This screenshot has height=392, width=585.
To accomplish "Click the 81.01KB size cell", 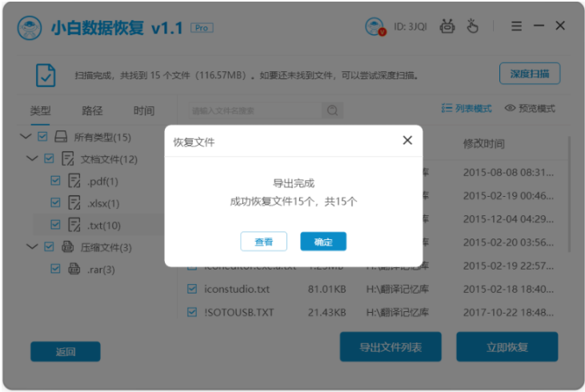I will tap(327, 289).
